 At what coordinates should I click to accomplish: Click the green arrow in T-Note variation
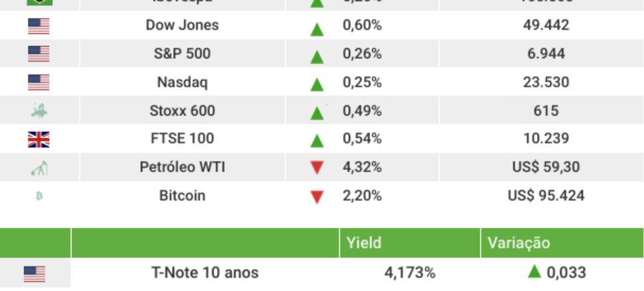click(535, 271)
